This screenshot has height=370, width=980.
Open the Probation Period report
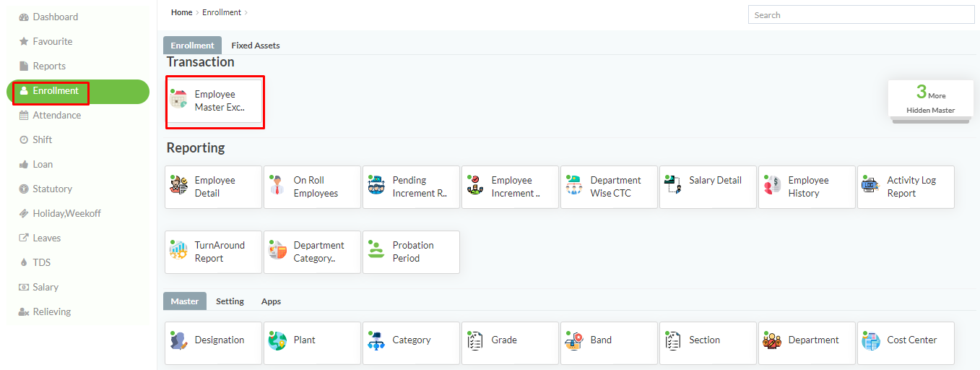(x=412, y=252)
